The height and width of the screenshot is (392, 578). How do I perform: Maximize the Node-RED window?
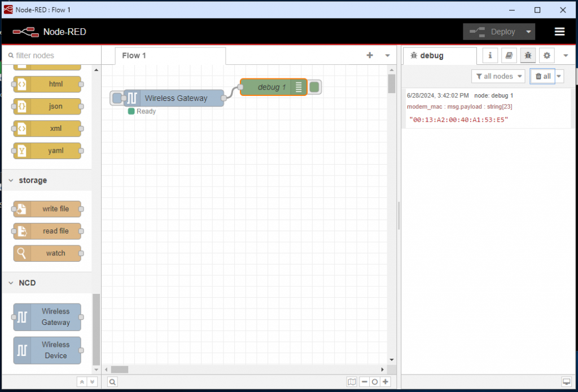point(537,10)
